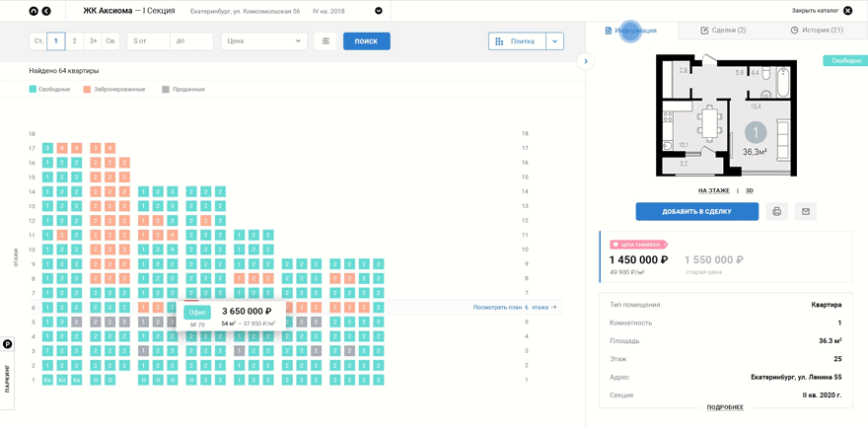Switch to the История (21) tab
The image size is (868, 428).
pyautogui.click(x=817, y=31)
